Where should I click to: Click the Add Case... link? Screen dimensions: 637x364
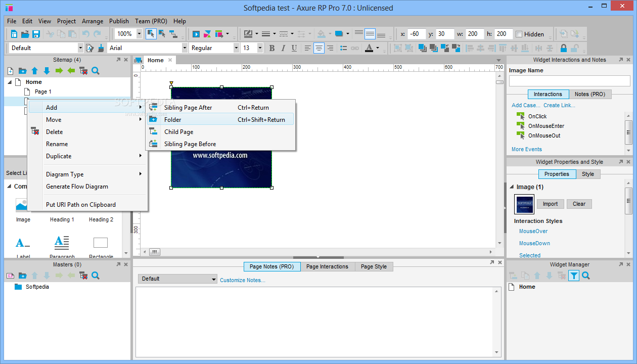click(526, 105)
